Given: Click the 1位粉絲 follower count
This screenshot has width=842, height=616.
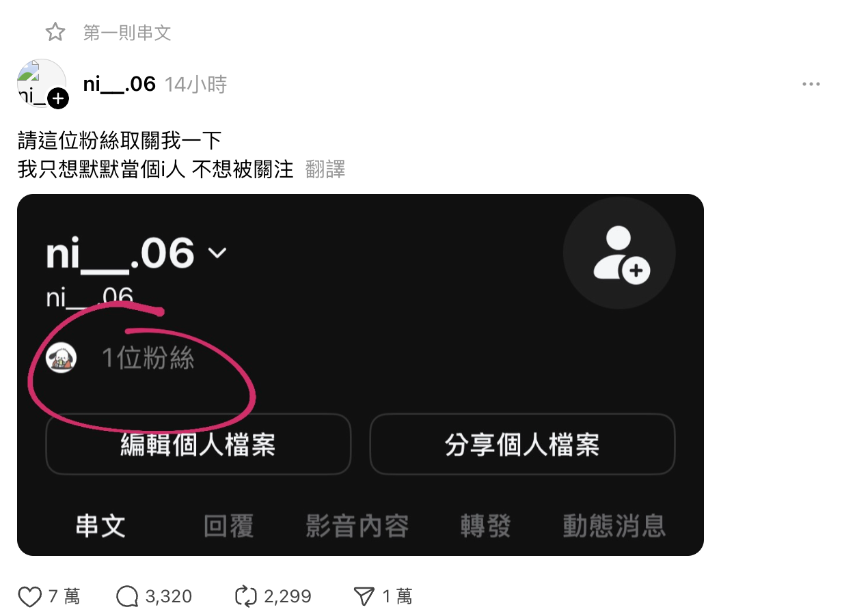Looking at the screenshot, I should coord(148,358).
